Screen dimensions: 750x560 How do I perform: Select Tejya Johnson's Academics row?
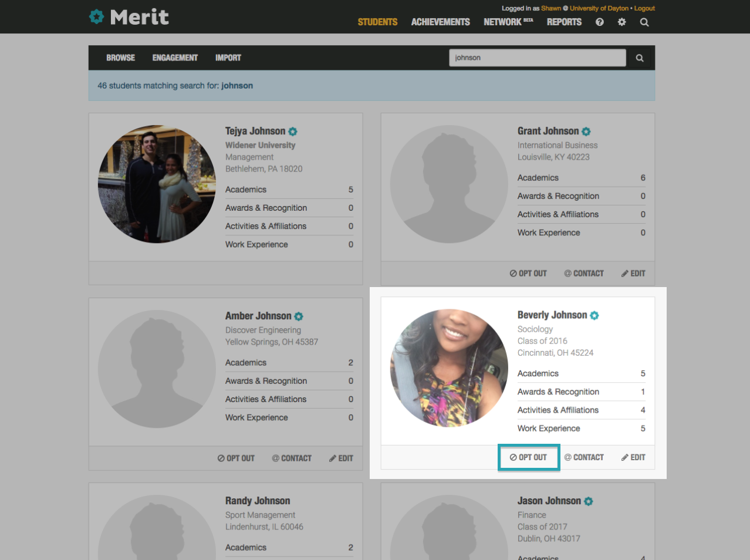click(x=289, y=190)
